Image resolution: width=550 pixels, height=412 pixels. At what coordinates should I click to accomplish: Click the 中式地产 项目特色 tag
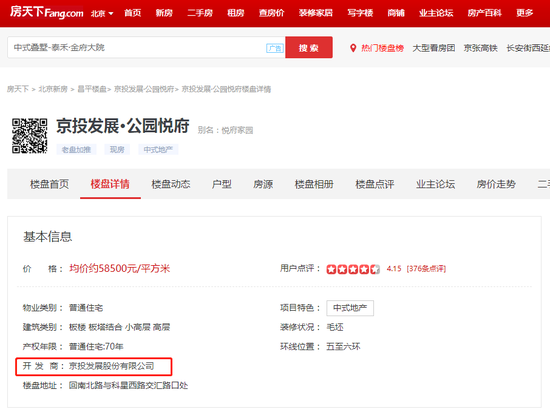[350, 308]
